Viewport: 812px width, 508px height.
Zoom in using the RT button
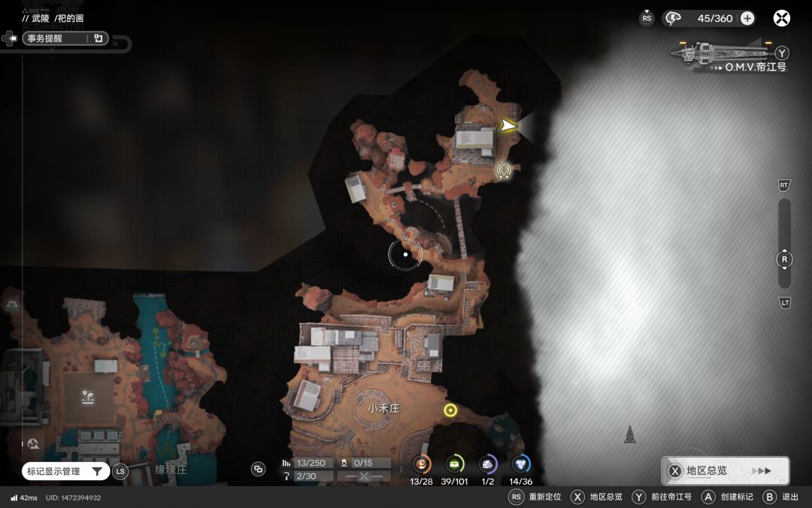[x=784, y=185]
